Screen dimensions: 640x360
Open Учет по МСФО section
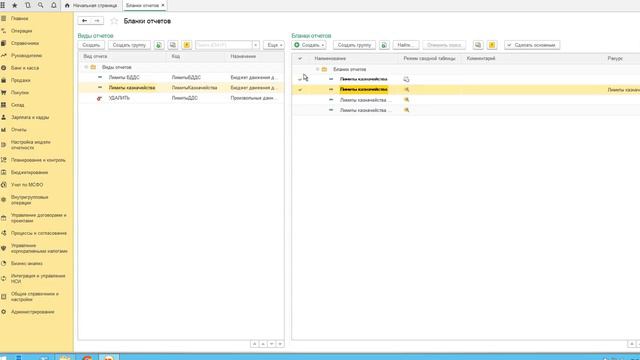tap(27, 184)
